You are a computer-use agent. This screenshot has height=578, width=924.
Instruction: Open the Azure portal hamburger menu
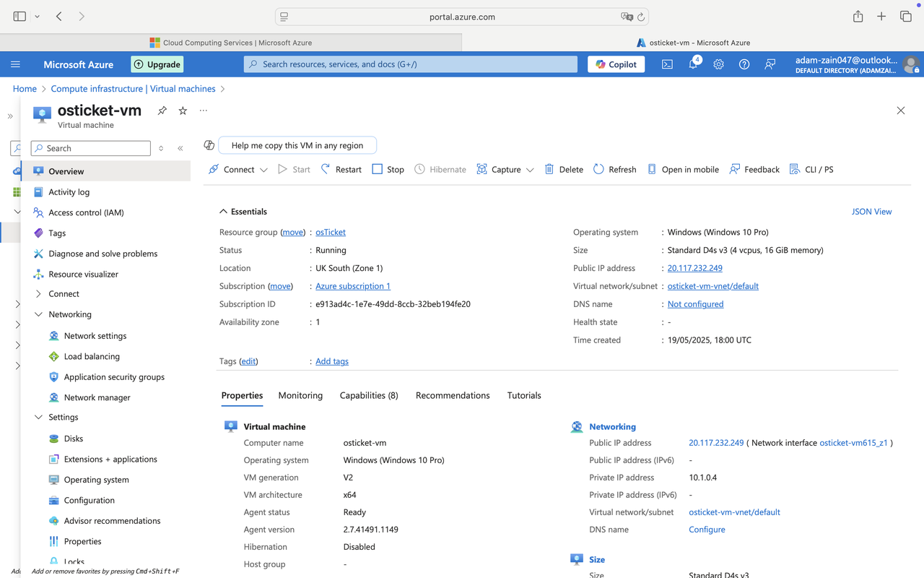click(x=15, y=64)
